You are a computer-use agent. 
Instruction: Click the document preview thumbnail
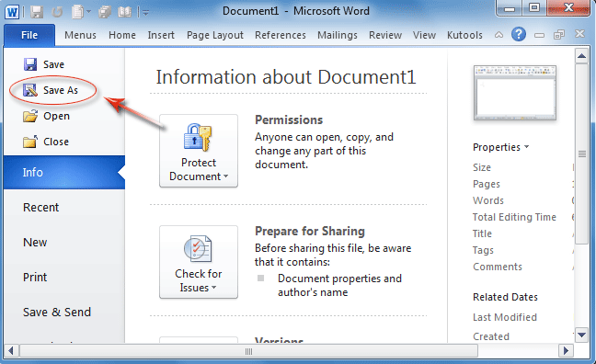[515, 93]
